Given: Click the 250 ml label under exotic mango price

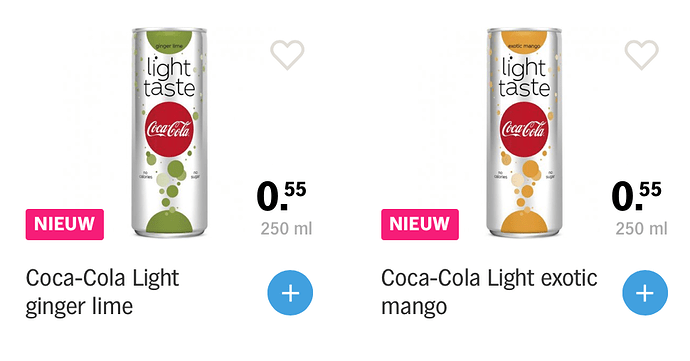Looking at the screenshot, I should point(641,228).
